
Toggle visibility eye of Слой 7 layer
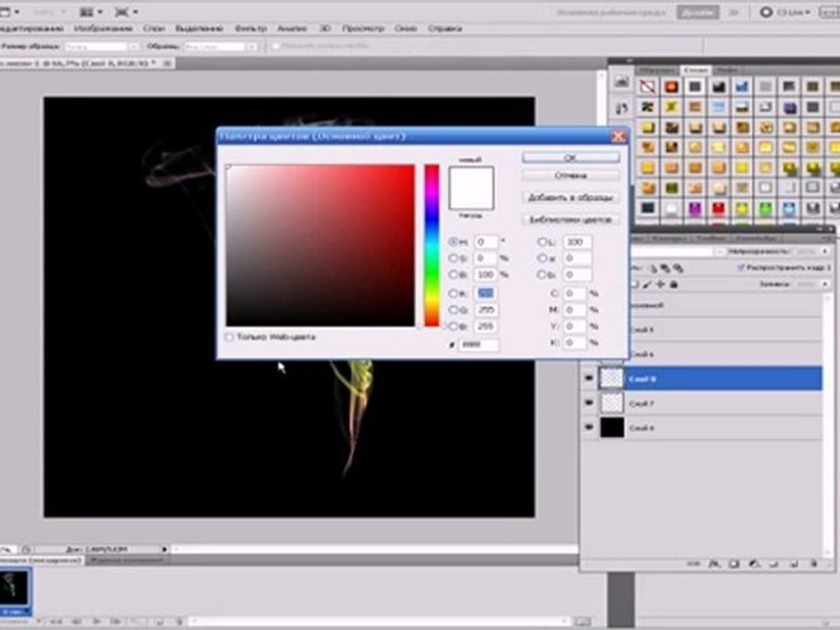[x=589, y=402]
